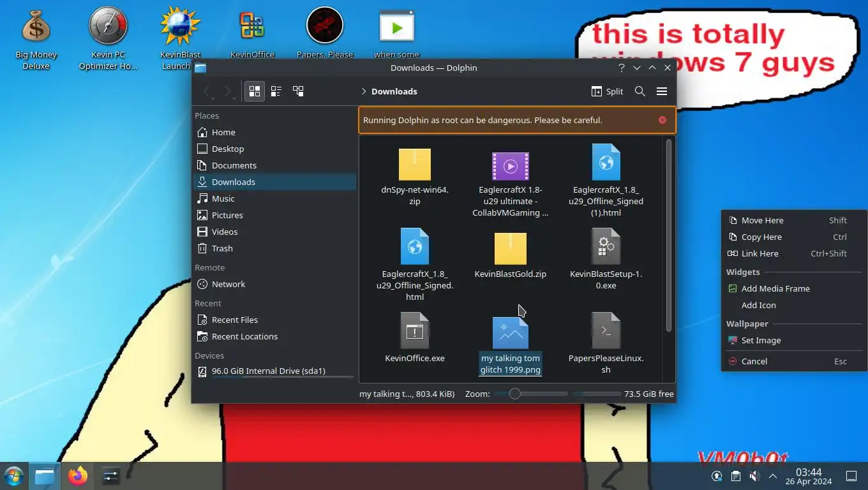Choose Set Image as wallpaper
This screenshot has height=490, width=868.
(x=794, y=340)
